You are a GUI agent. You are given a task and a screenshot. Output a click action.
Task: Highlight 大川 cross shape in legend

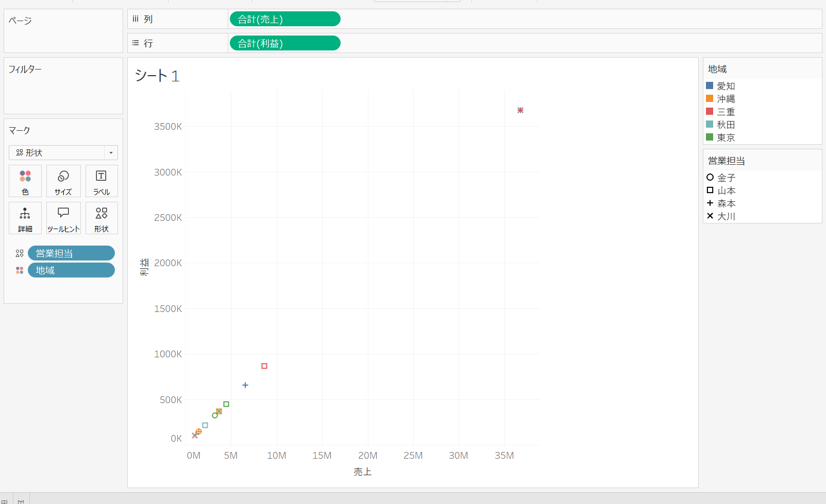[710, 216]
